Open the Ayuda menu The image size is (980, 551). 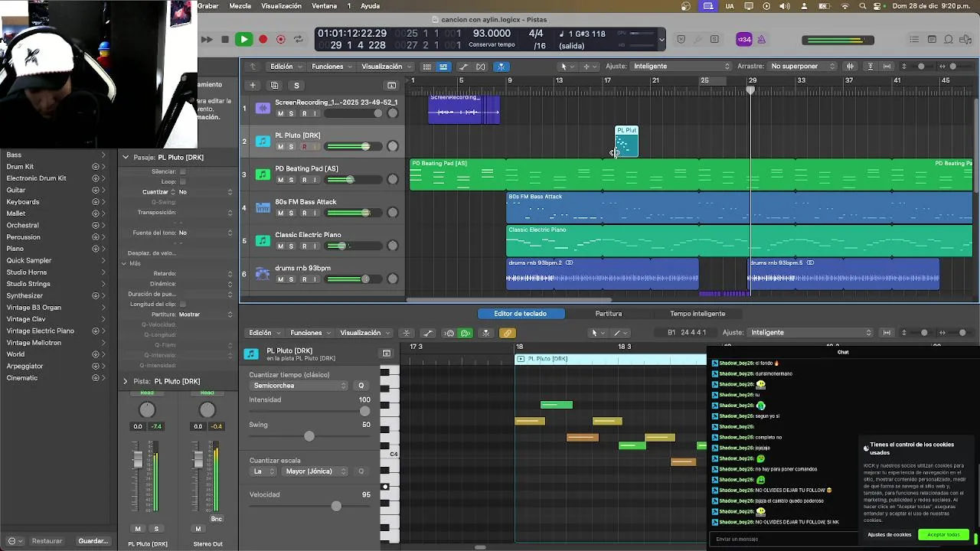[x=370, y=6]
